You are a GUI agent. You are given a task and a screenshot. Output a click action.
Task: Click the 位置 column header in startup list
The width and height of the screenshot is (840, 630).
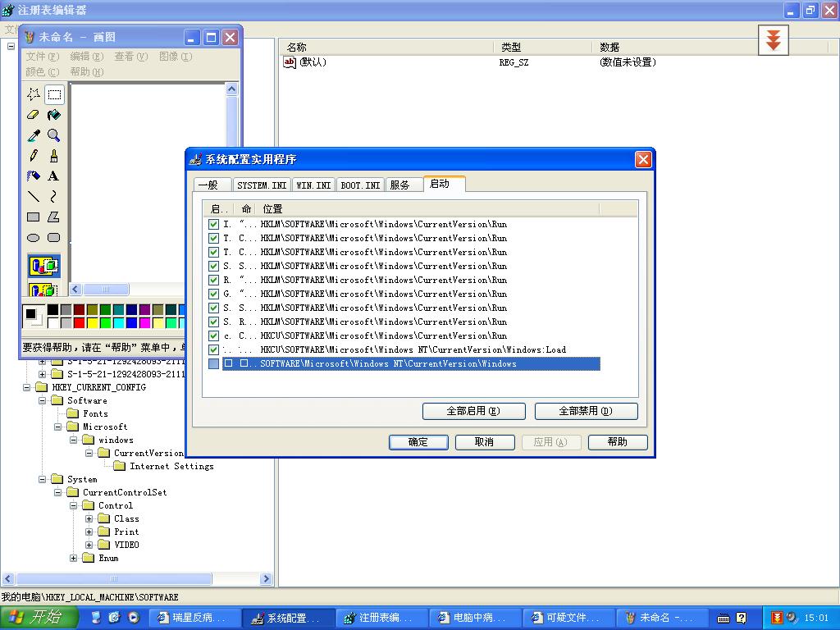point(427,209)
